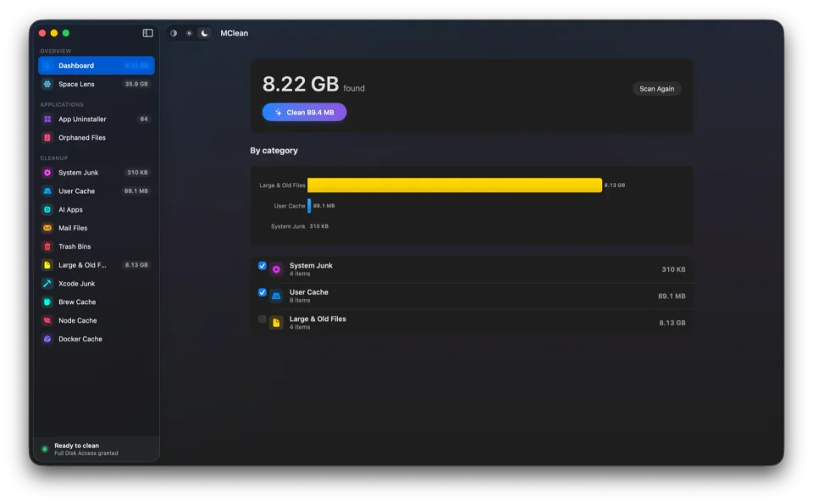Switch to dark mode moon icon
Image resolution: width=813 pixels, height=504 pixels.
[205, 33]
